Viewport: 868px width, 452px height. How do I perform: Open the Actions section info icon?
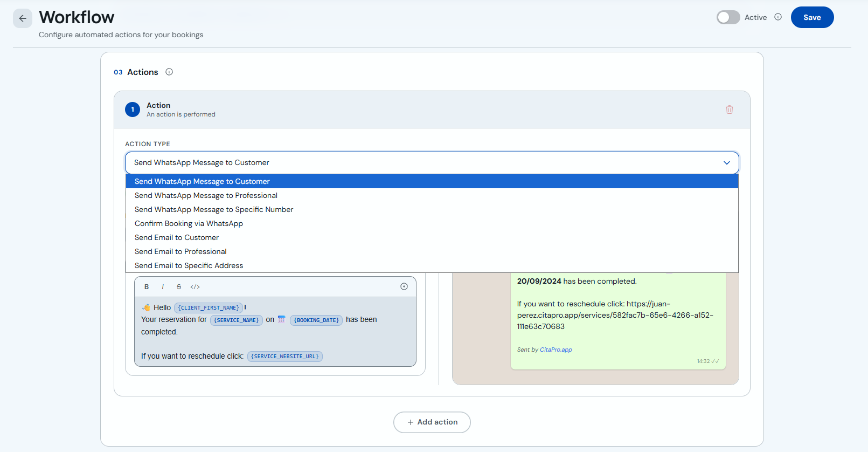pos(169,72)
